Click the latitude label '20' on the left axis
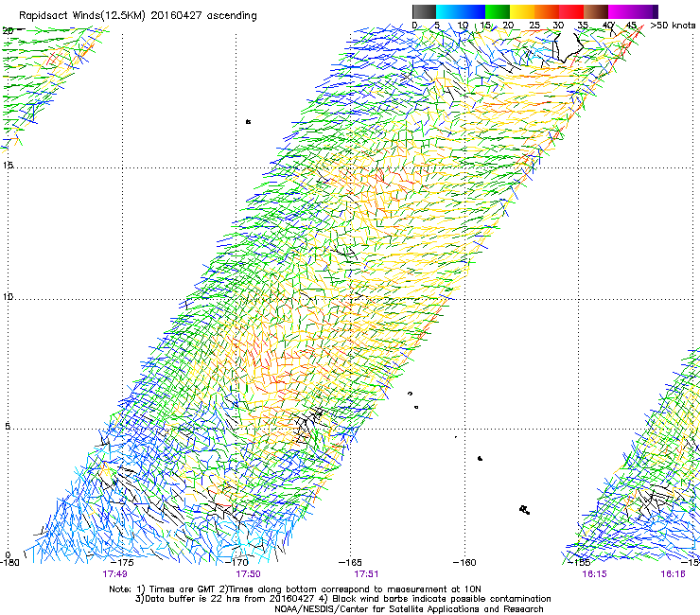 [x=8, y=31]
